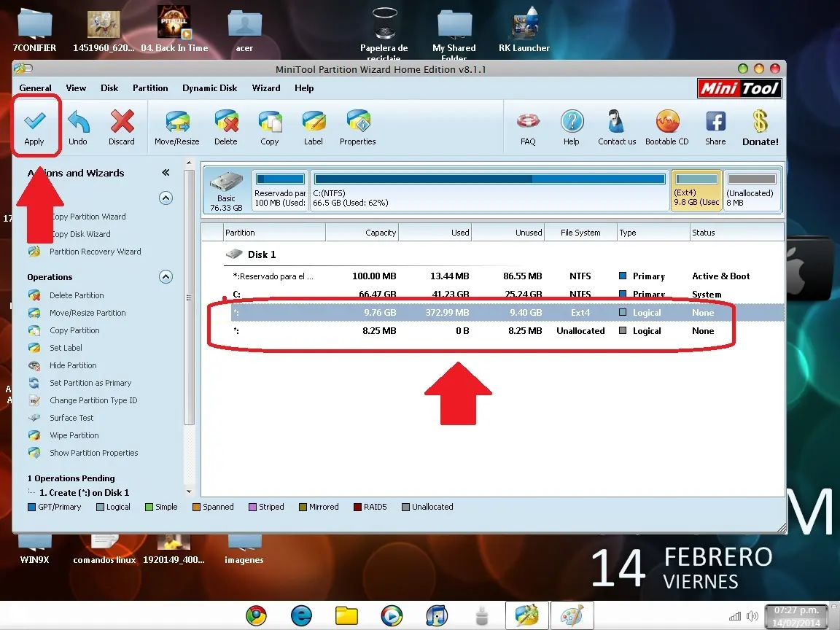Click the taskbar volume speaker icon
Screen dimensions: 840x630
pyautogui.click(x=752, y=616)
